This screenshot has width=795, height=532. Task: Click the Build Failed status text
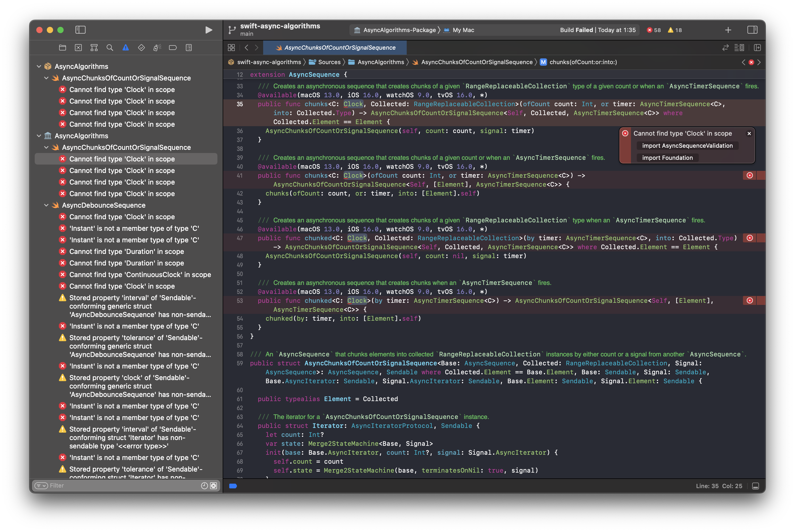[576, 30]
